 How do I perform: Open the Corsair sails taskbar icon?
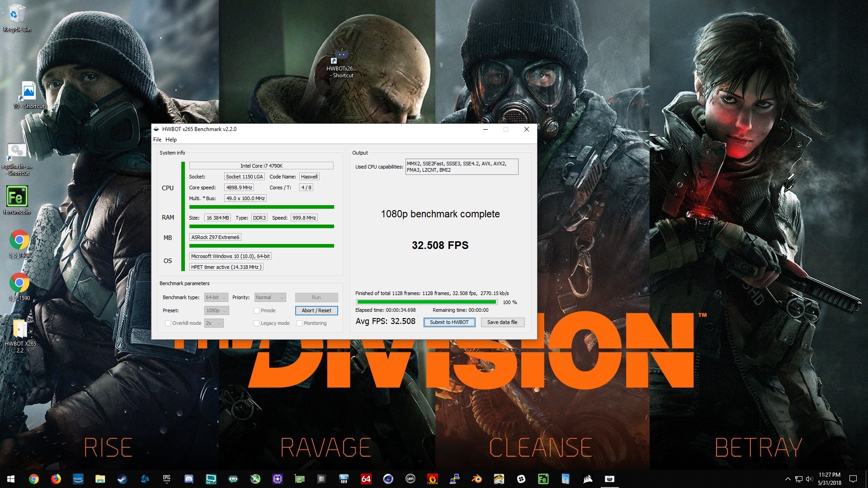pos(587,479)
